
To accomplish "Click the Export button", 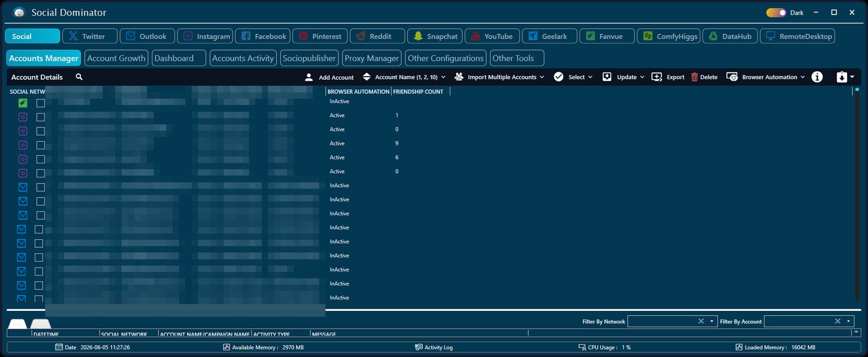I will (668, 77).
